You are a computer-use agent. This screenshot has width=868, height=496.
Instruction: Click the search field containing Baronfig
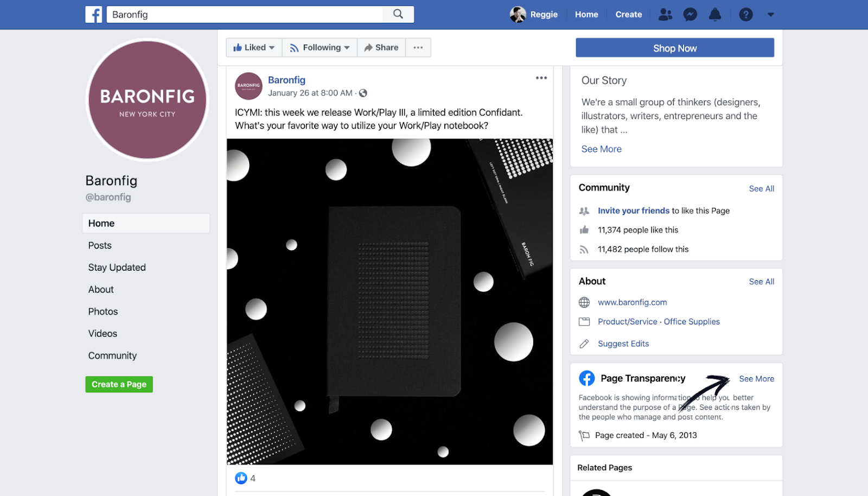[x=245, y=14]
